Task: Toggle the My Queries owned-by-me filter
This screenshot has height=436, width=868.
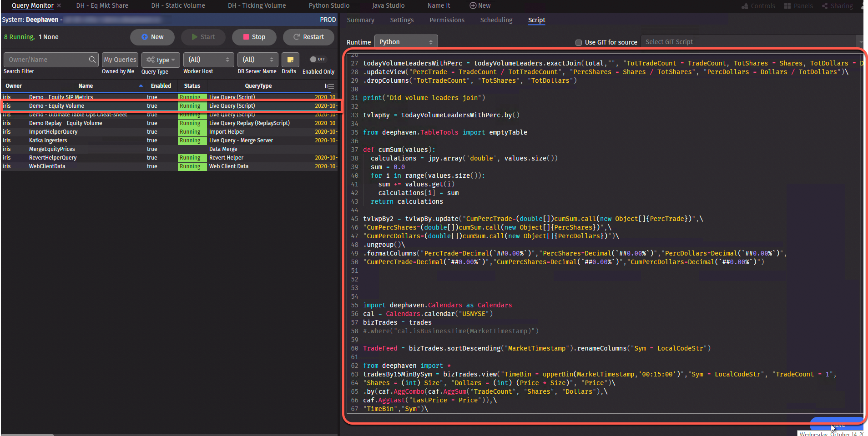Action: (x=120, y=60)
